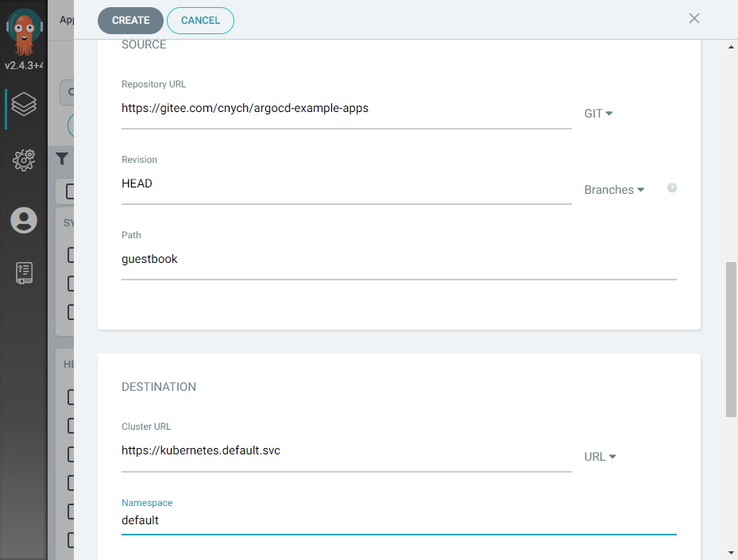Click the v2.4.3 version label
This screenshot has height=560, width=738.
point(24,65)
